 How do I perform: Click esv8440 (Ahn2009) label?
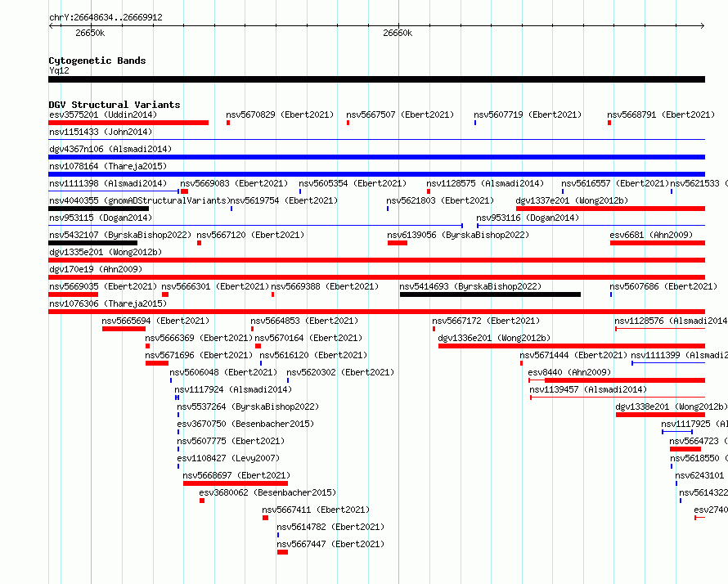(x=569, y=372)
